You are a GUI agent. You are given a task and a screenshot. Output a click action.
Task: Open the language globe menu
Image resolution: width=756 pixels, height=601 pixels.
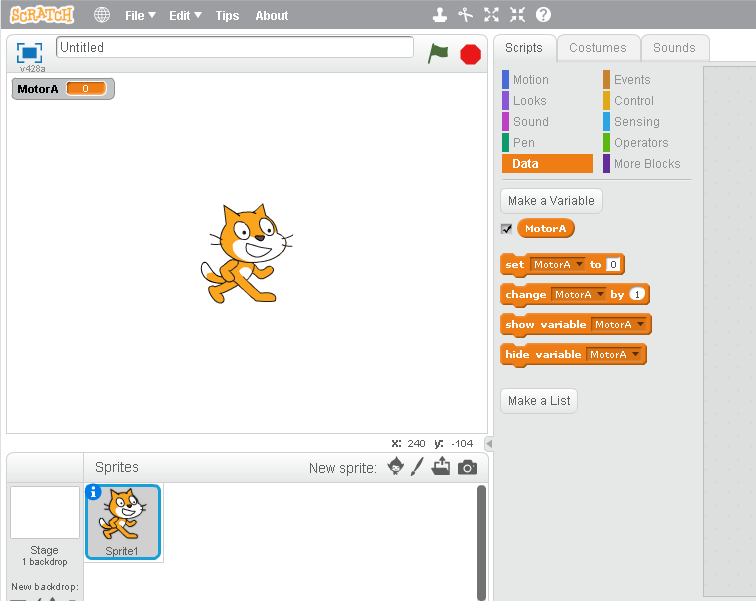tap(102, 15)
